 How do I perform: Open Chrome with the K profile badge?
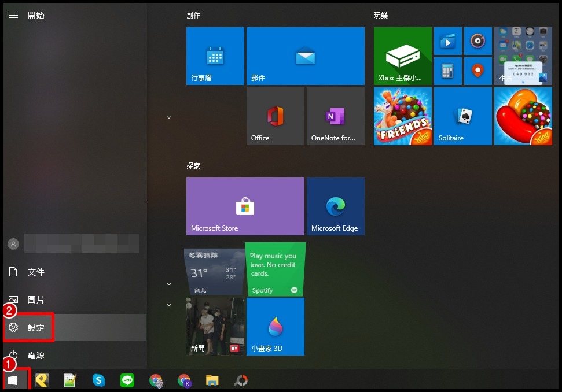pos(185,380)
